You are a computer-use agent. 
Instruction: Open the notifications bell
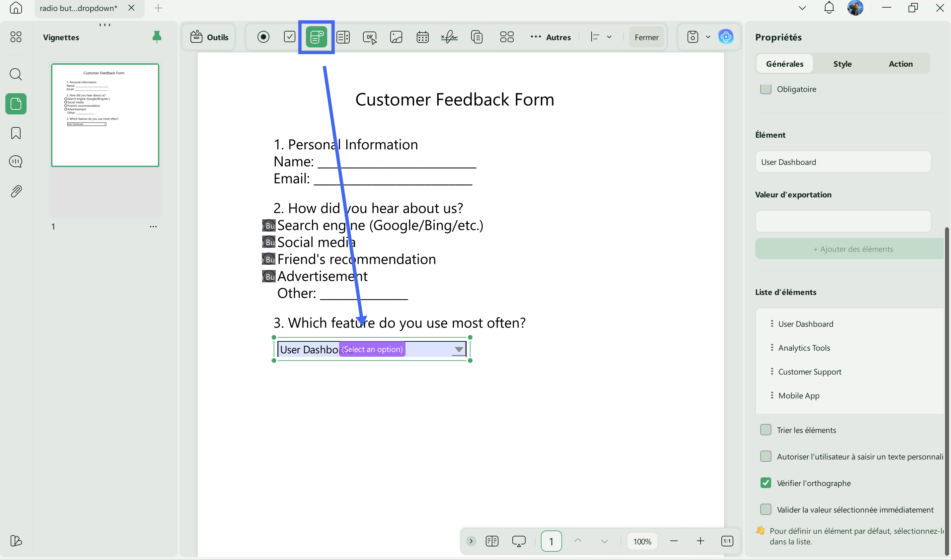point(829,8)
